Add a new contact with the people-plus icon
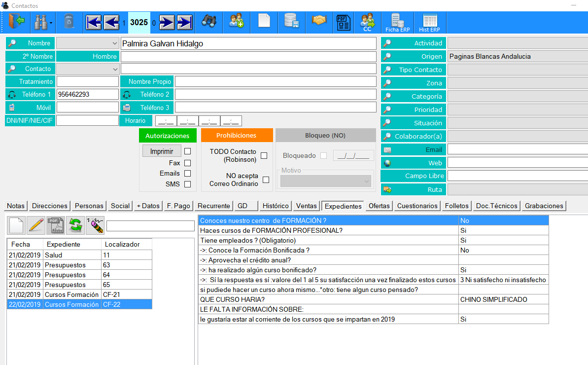The image size is (588, 365). (x=237, y=21)
